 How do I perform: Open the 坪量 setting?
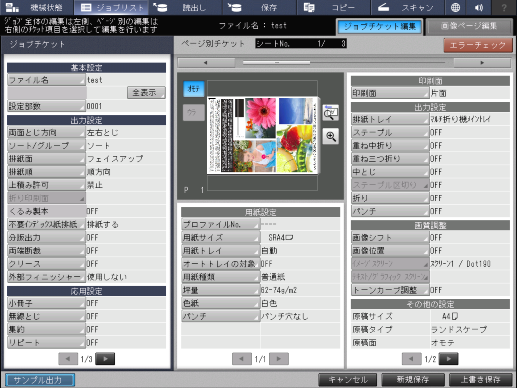pyautogui.click(x=221, y=290)
